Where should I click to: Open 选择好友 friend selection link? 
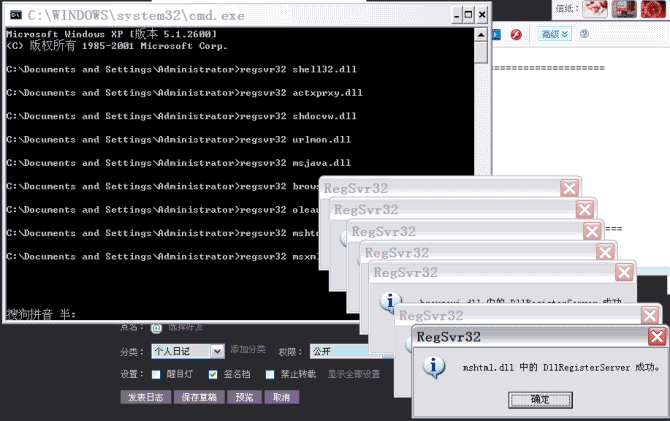(x=185, y=327)
